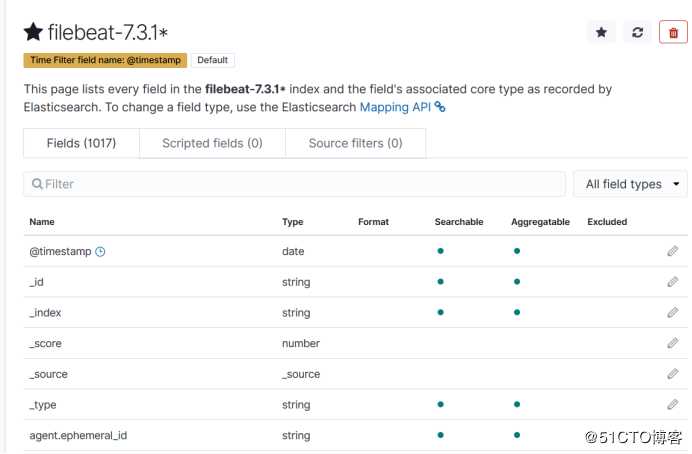Open Scripted fields (0) tab
The height and width of the screenshot is (454, 692).
(x=212, y=143)
